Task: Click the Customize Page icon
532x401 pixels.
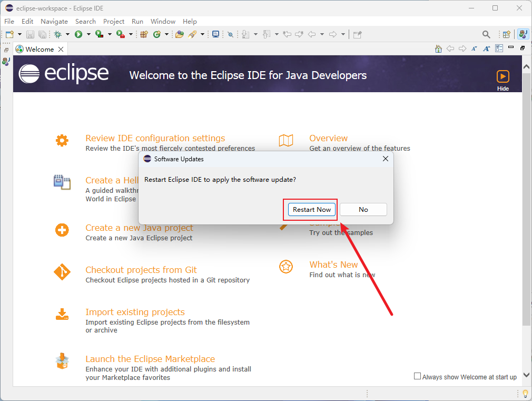Action: [499, 48]
